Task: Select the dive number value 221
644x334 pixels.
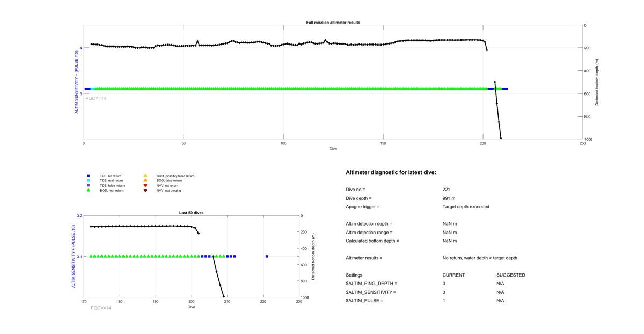Action: click(x=446, y=190)
